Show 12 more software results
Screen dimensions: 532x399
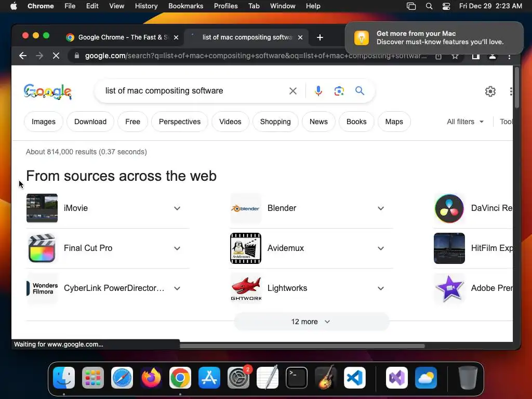tap(311, 322)
